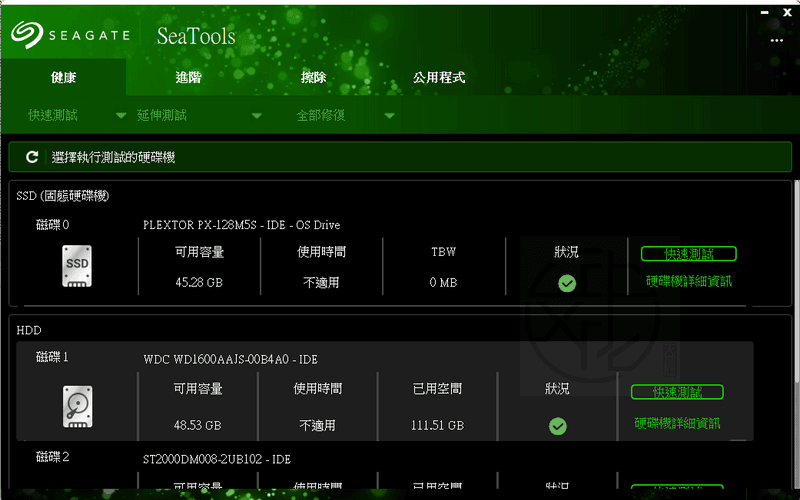Click the Seagate logo icon
This screenshot has height=500, width=800.
[27, 34]
